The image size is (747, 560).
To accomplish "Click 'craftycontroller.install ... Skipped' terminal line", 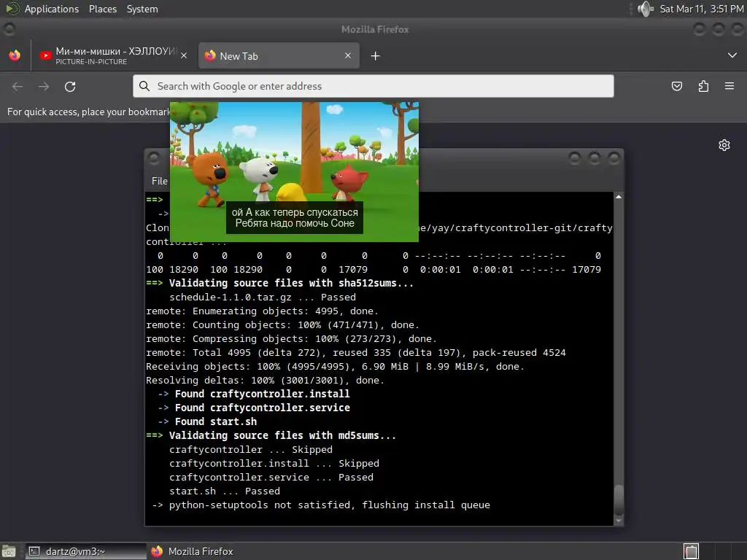I will coord(274,464).
